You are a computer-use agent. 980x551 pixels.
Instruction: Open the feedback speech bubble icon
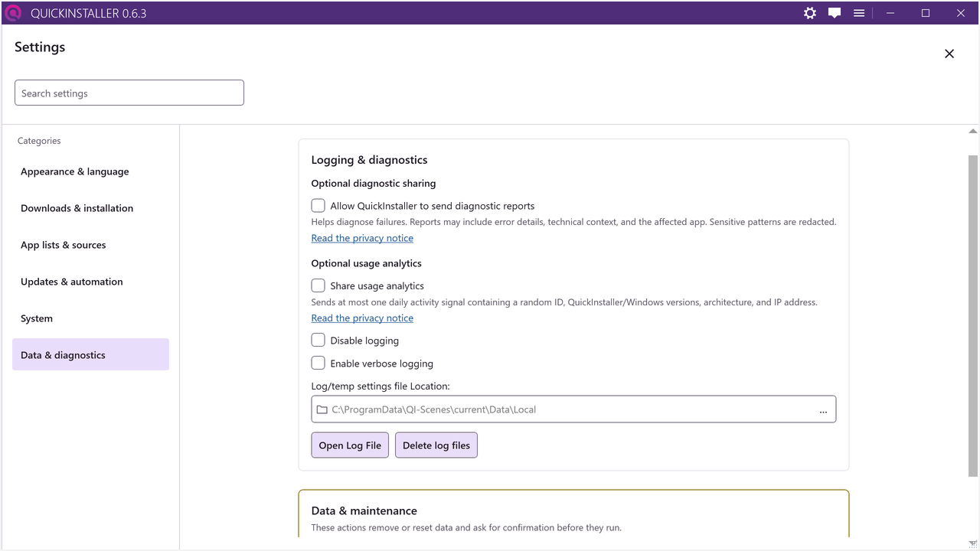tap(835, 13)
